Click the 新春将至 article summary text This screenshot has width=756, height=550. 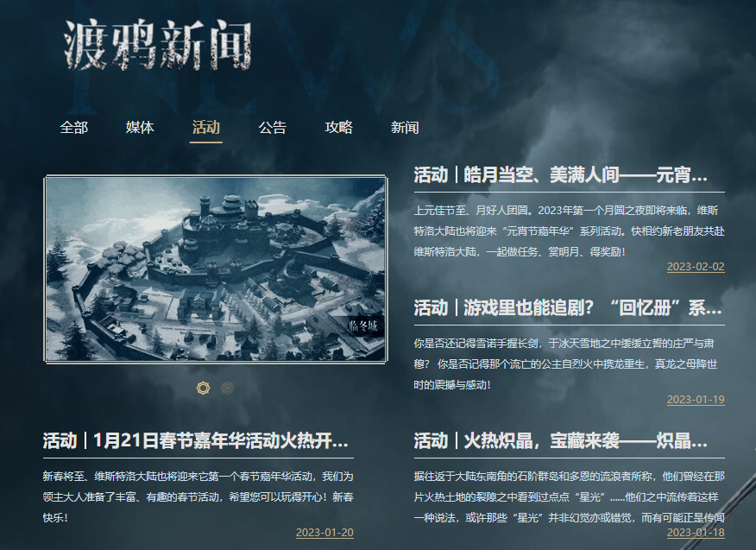[x=198, y=497]
